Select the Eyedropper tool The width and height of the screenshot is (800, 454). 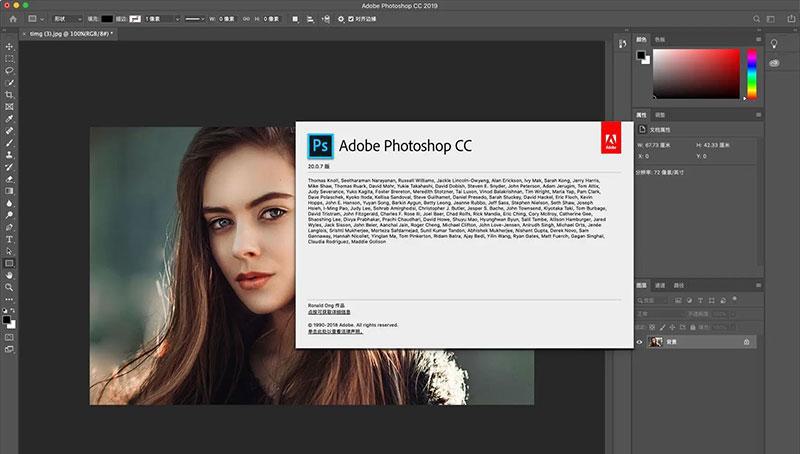click(x=9, y=117)
